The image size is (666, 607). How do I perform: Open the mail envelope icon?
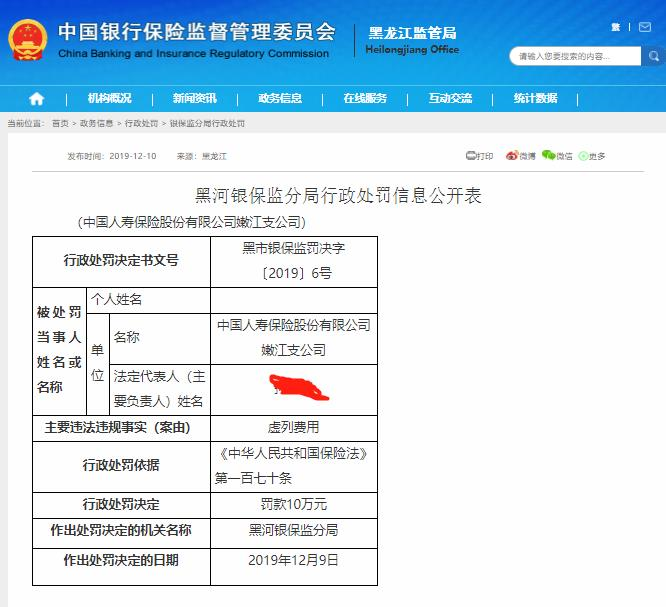(x=645, y=27)
